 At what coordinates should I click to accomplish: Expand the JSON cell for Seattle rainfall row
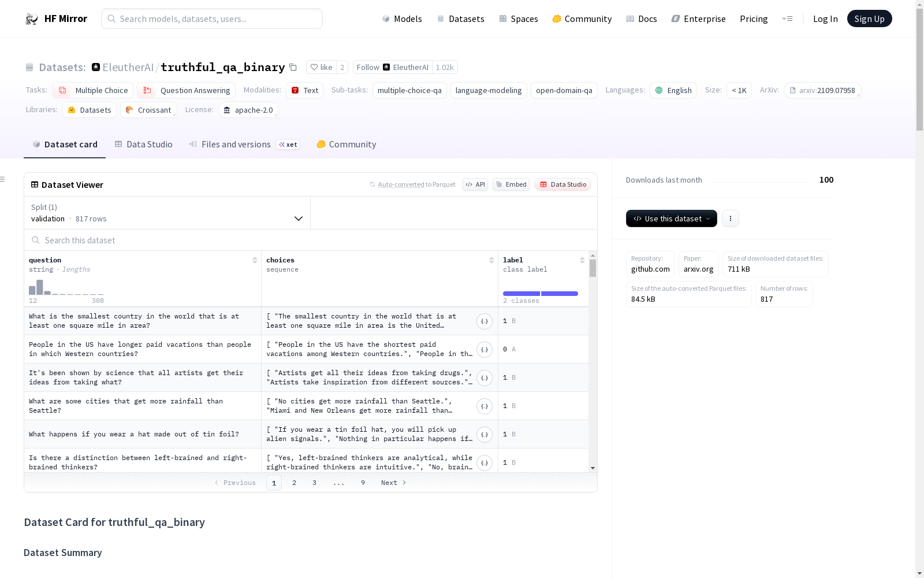485,406
